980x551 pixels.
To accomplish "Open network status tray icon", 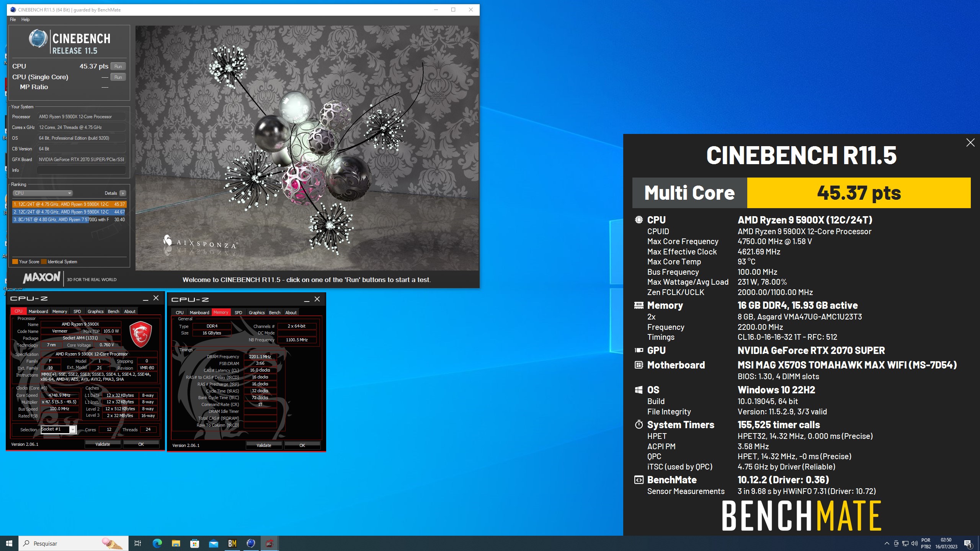I will 905,543.
